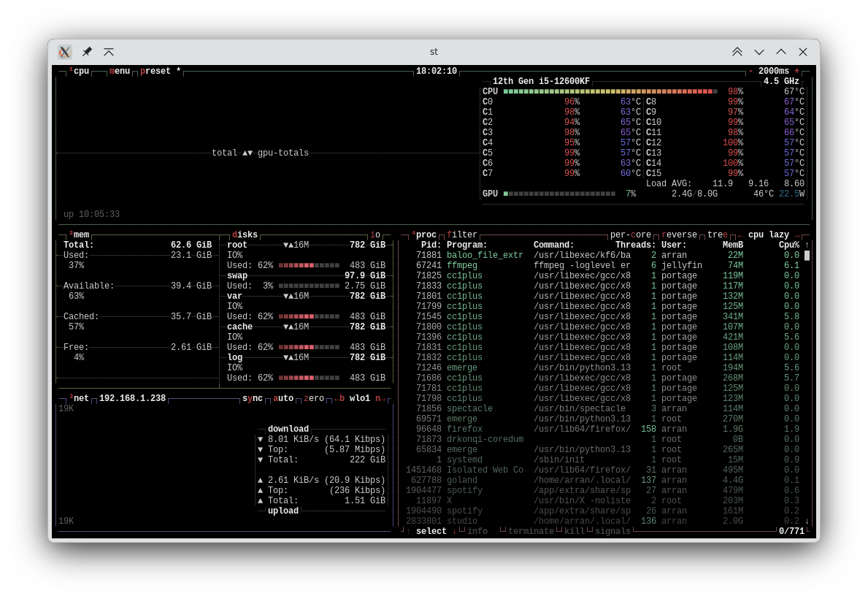Open the signals list
Image resolution: width=868 pixels, height=599 pixels.
click(x=612, y=531)
